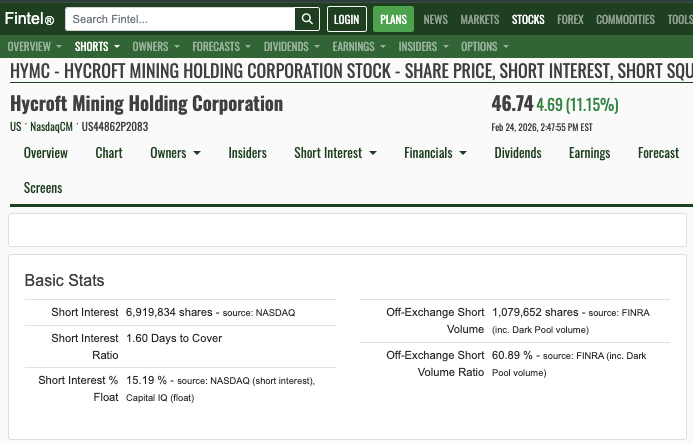This screenshot has width=693, height=443.
Task: Expand the OPTIONS dropdown menu
Action: pos(485,46)
